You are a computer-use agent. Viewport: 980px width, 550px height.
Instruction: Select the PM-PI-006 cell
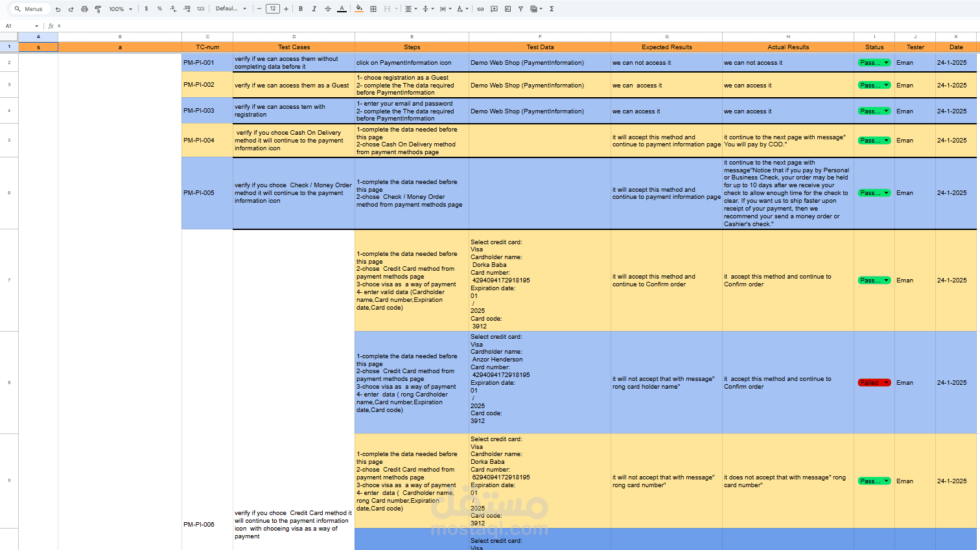click(x=207, y=390)
